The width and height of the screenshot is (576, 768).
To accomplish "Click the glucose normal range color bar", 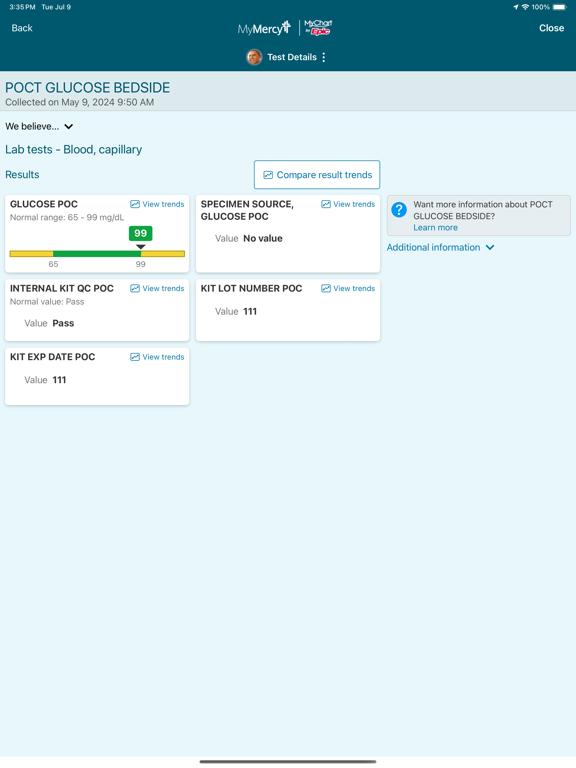I will 97,254.
